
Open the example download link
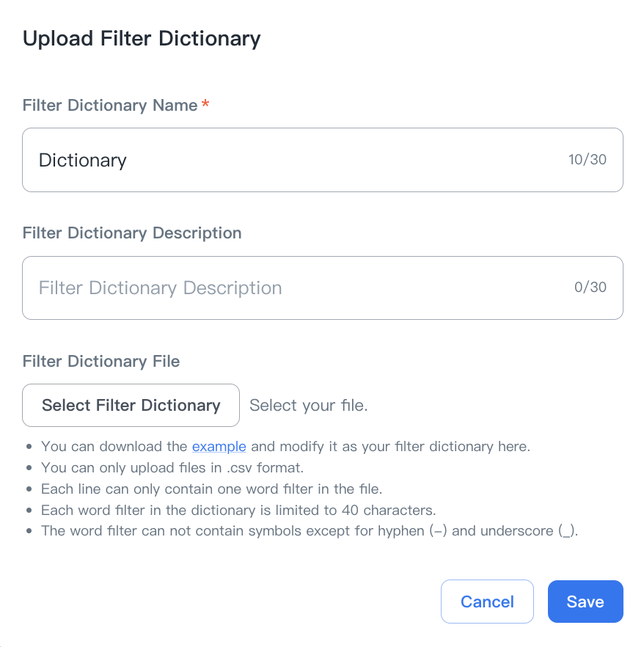click(x=219, y=446)
